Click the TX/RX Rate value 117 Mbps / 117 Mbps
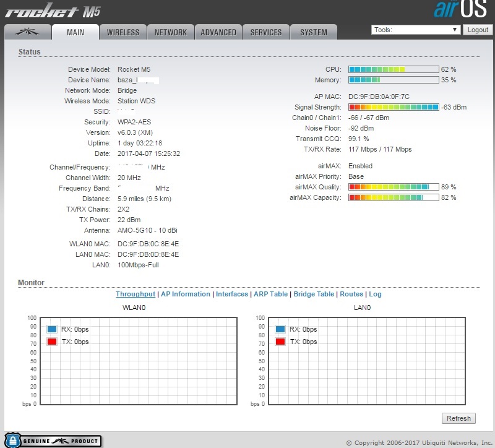The height and width of the screenshot is (448, 495). 380,149
